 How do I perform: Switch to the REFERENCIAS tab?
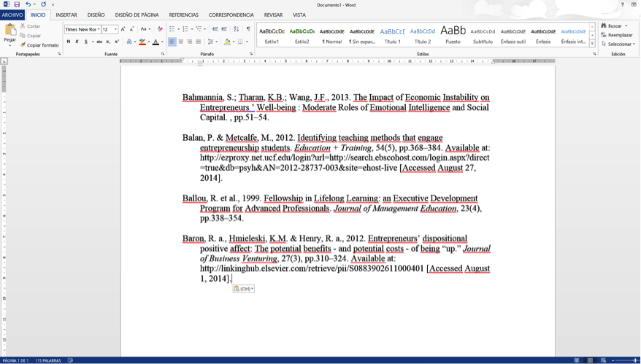click(x=183, y=15)
